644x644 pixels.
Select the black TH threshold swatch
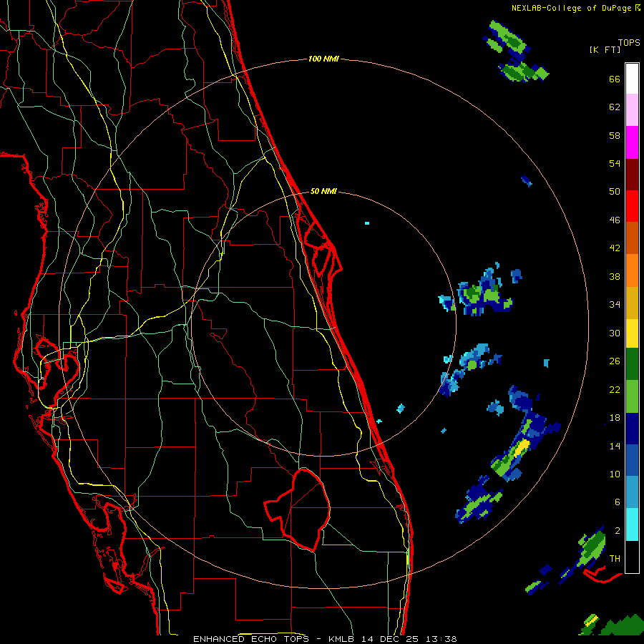632,557
